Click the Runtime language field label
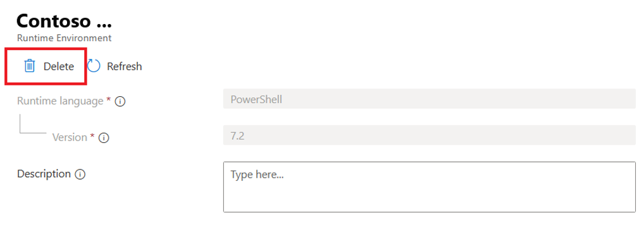The image size is (644, 229). (60, 101)
